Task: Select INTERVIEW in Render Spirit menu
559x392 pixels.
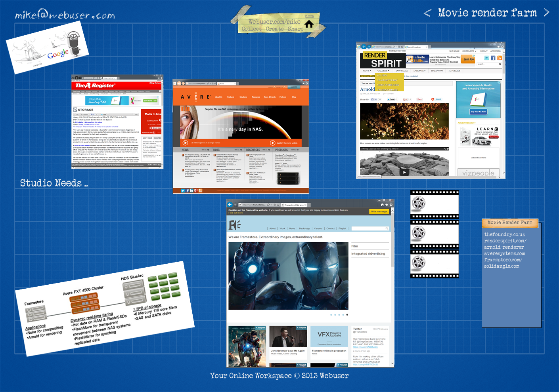Action: click(419, 70)
